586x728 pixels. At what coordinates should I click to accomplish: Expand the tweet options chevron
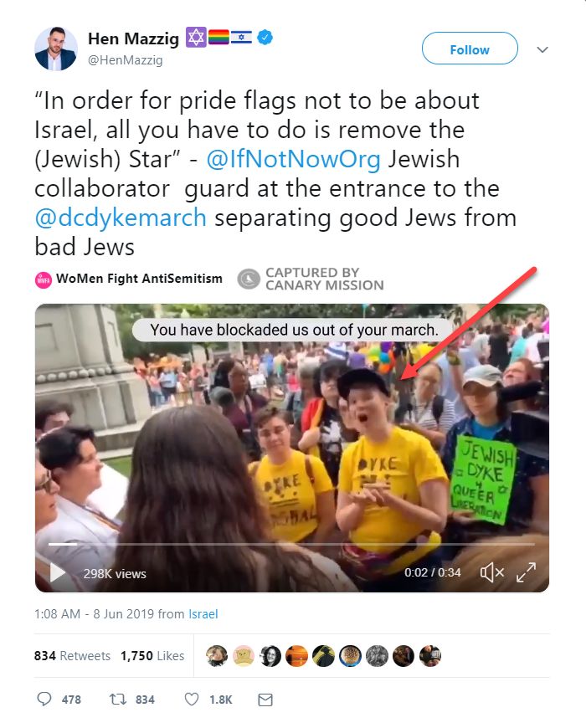[542, 49]
